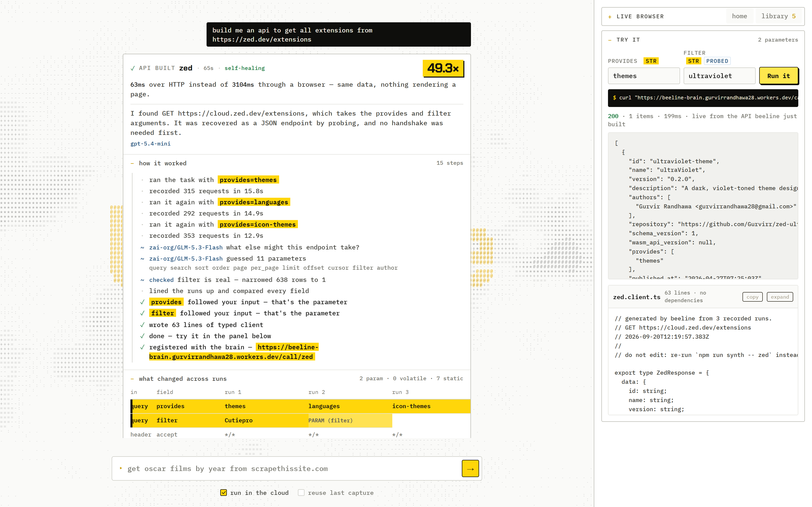Submit the prompt with the arrow button
The image size is (812, 507).
470,469
